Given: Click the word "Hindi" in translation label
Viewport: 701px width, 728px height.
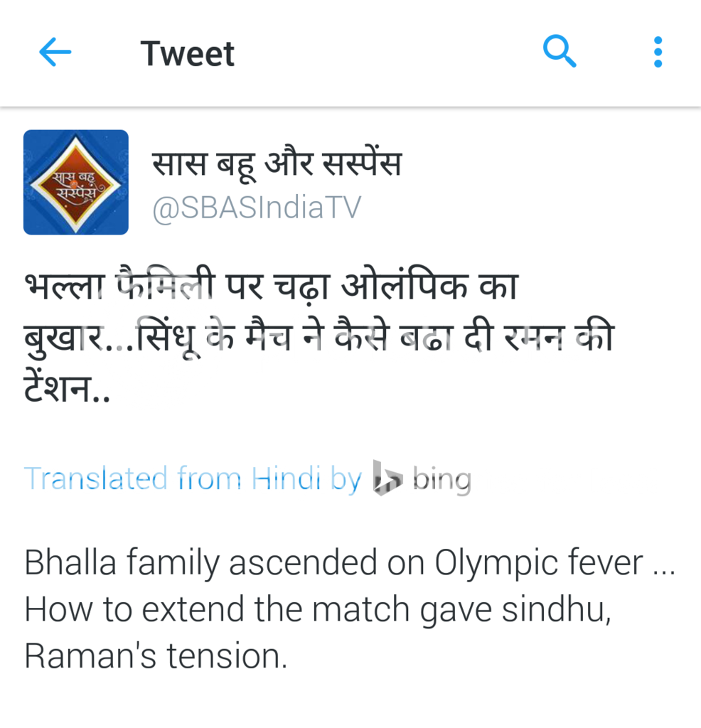Looking at the screenshot, I should coord(287,478).
